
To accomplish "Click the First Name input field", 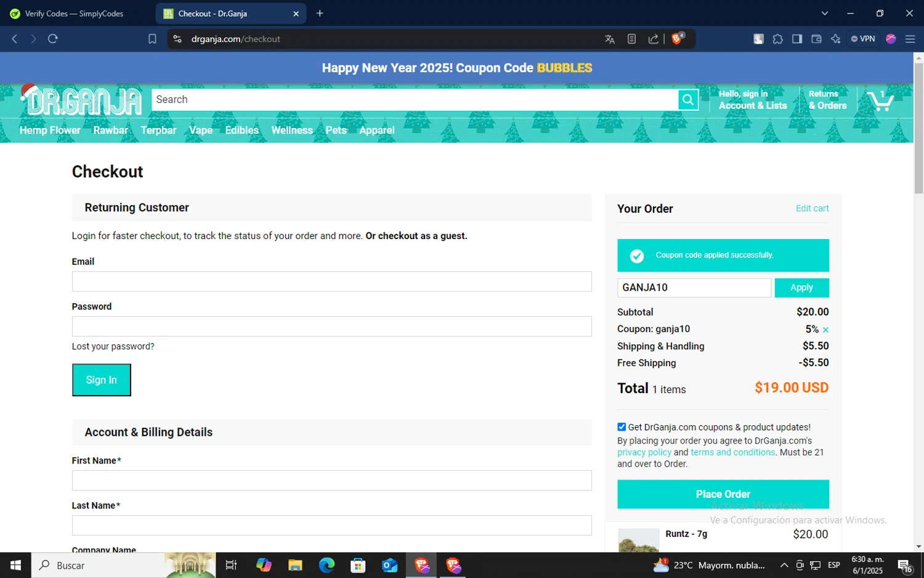I will [x=331, y=481].
